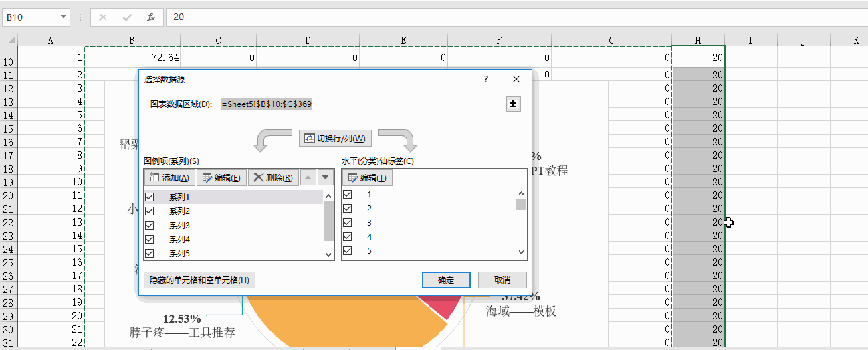Viewport: 868px width, 350px height.
Task: Click 编辑(E) under 图例项(系列)
Action: tap(221, 177)
